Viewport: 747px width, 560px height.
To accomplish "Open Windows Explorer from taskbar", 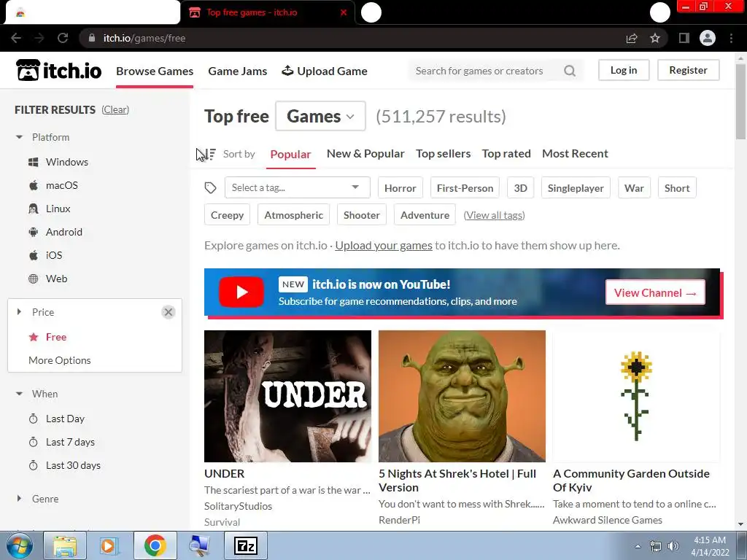I will click(65, 545).
